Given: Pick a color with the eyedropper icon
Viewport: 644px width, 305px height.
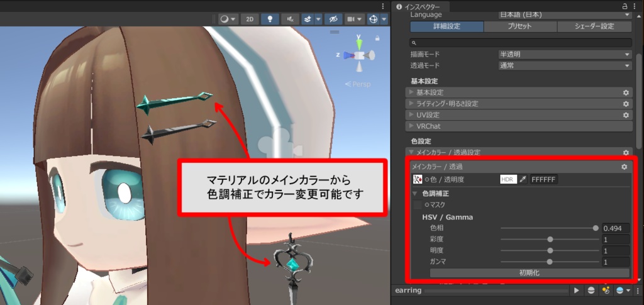Looking at the screenshot, I should click(x=523, y=180).
